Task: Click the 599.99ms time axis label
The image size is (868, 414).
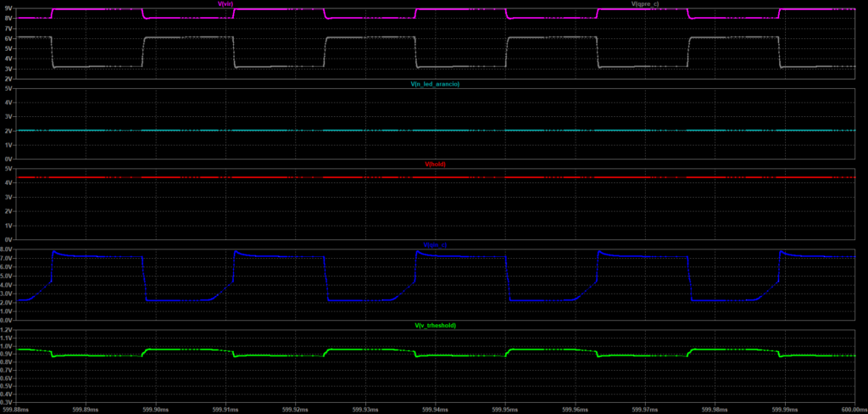Action: tap(786, 409)
